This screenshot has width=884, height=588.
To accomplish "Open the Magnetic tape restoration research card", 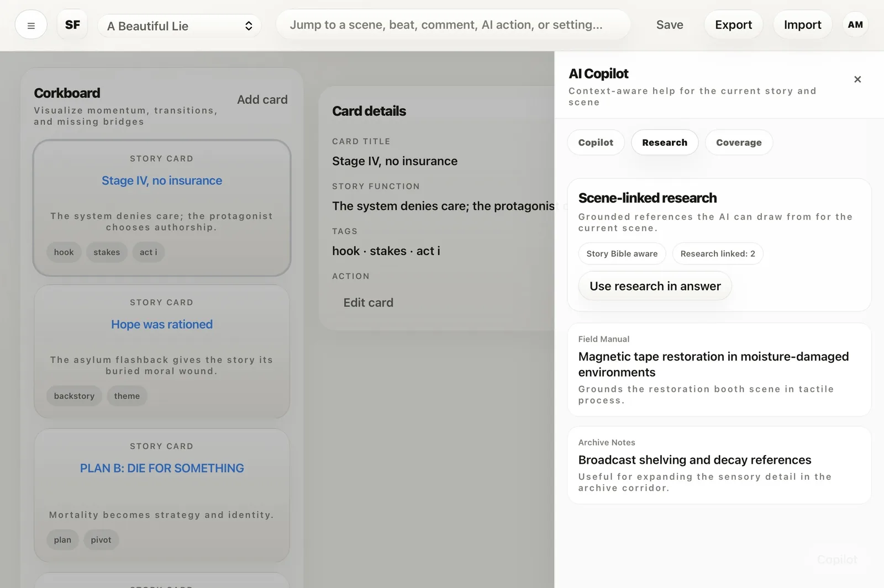I will click(x=719, y=369).
